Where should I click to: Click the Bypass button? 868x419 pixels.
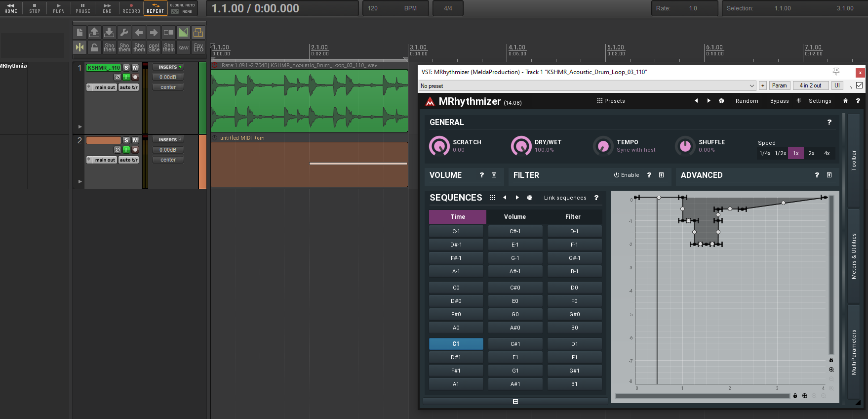pyautogui.click(x=779, y=101)
